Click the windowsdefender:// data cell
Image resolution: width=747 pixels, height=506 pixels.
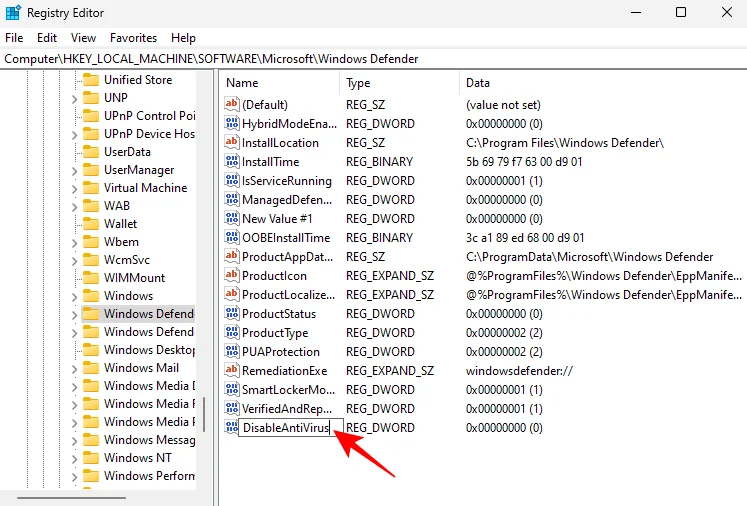(x=519, y=371)
